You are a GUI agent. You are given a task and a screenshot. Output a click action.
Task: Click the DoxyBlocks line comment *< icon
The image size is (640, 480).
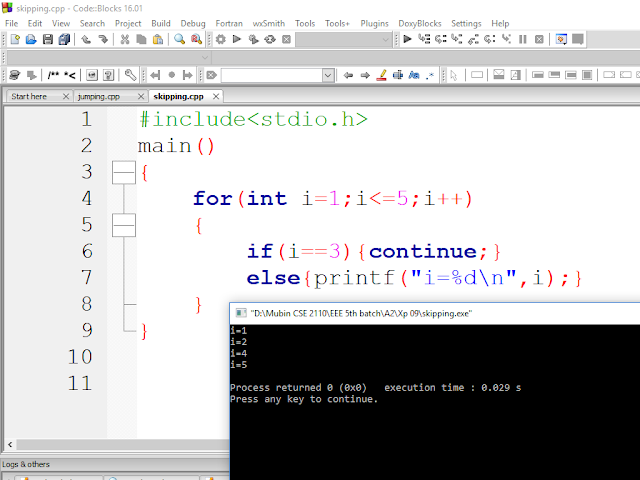[x=70, y=75]
